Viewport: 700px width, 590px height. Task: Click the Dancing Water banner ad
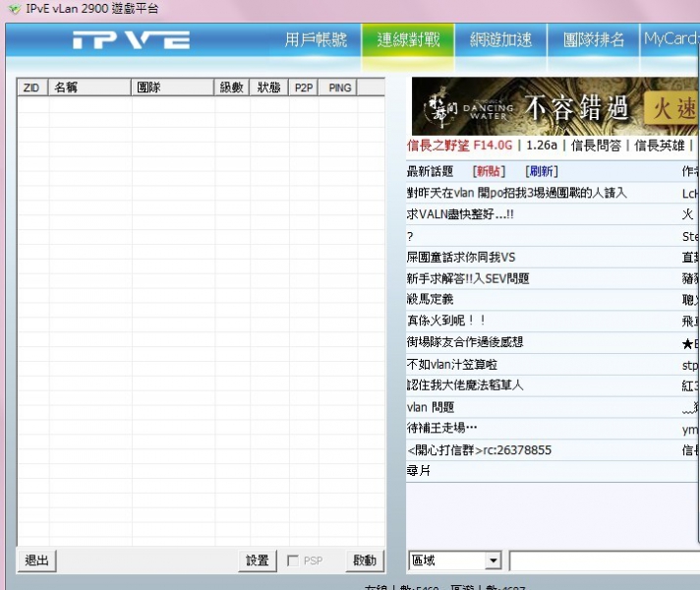[554, 106]
